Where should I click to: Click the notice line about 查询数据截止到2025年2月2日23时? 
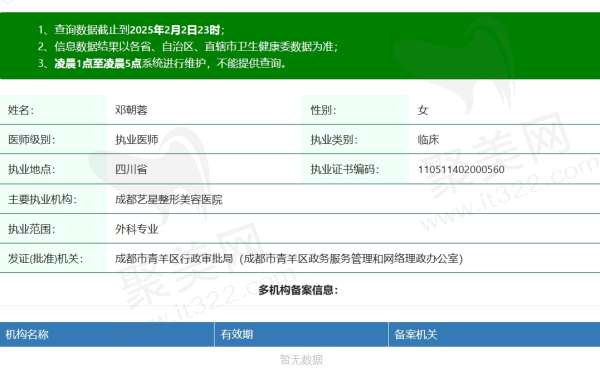point(131,30)
